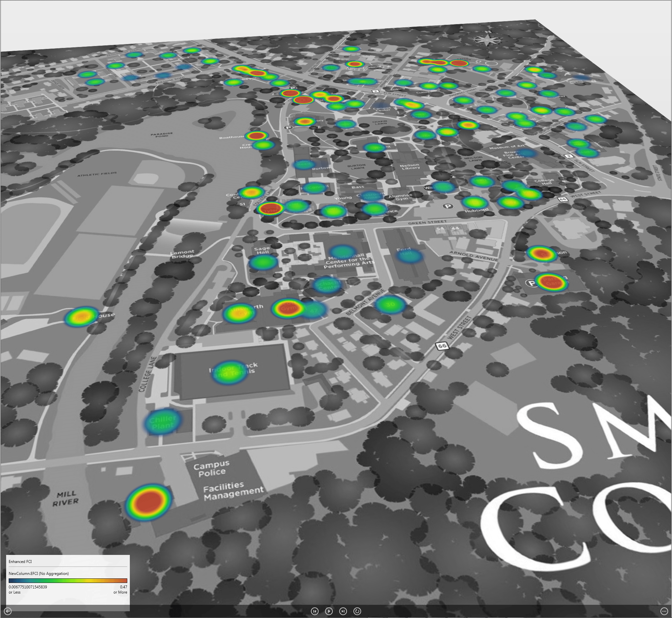
Task: Click the Hubbard label
Action: pos(476,211)
